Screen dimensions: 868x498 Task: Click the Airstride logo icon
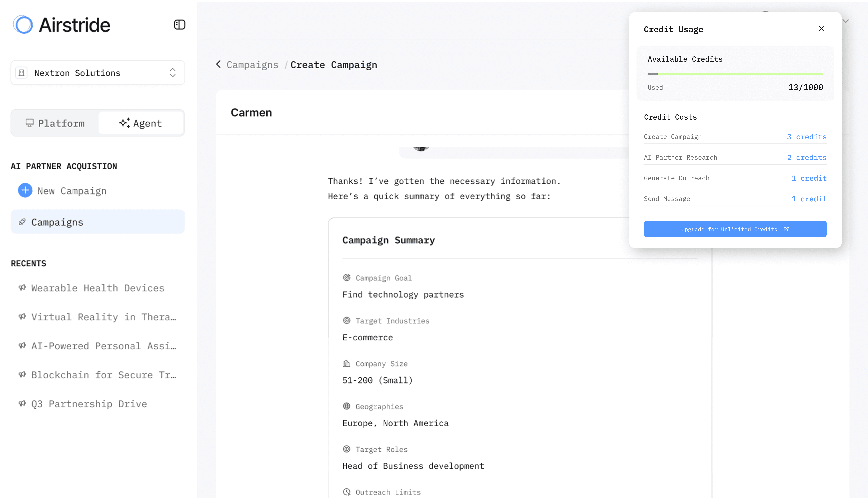[x=23, y=25]
